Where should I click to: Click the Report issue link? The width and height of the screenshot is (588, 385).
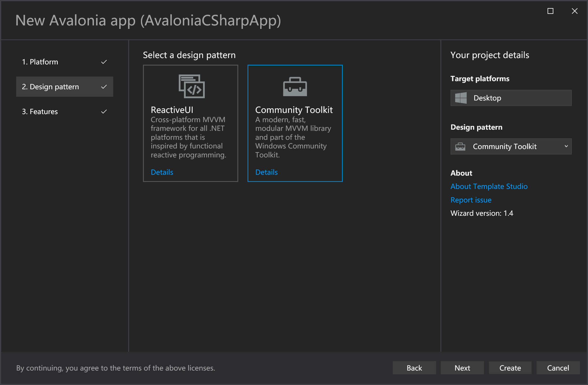471,199
